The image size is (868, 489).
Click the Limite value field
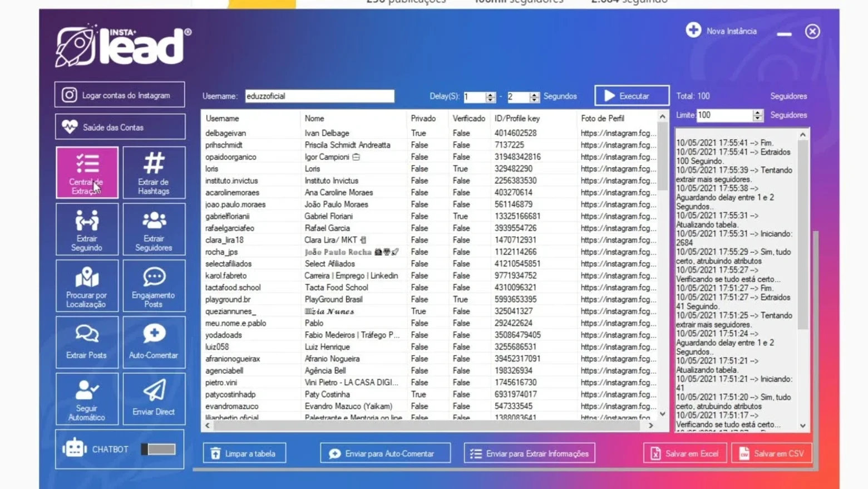(x=724, y=115)
